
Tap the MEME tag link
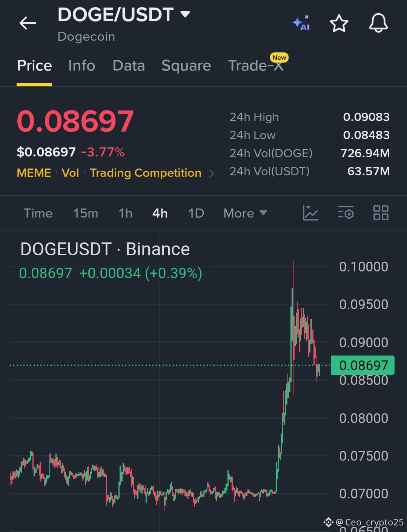point(34,173)
